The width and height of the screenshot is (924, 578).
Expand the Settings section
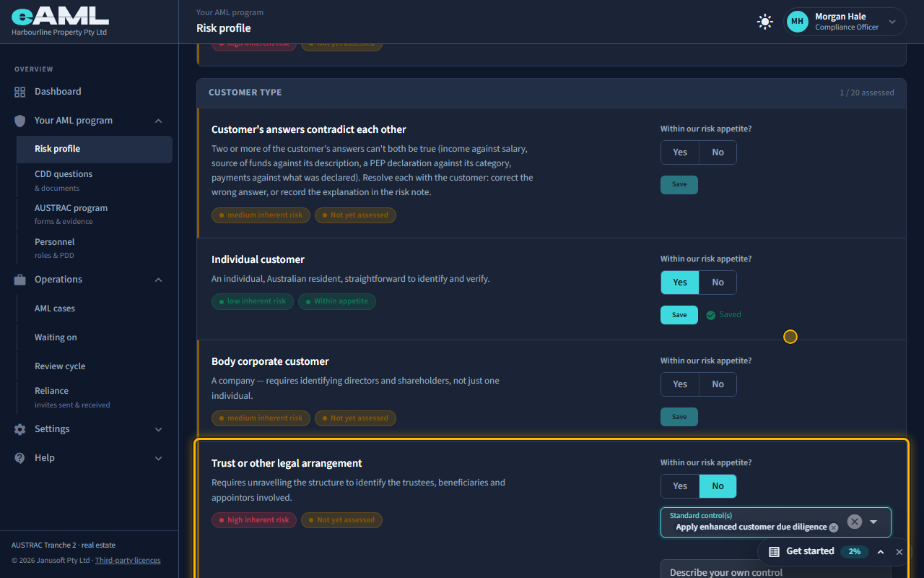click(x=159, y=429)
